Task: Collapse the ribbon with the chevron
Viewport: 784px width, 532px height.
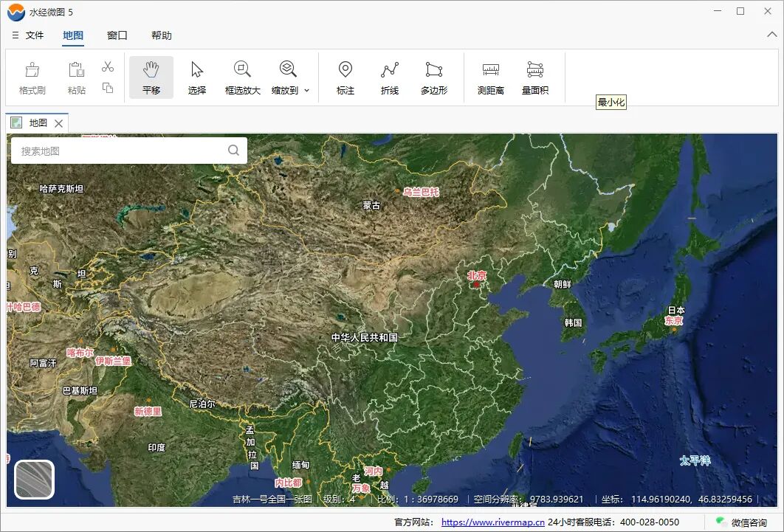Action: point(771,35)
